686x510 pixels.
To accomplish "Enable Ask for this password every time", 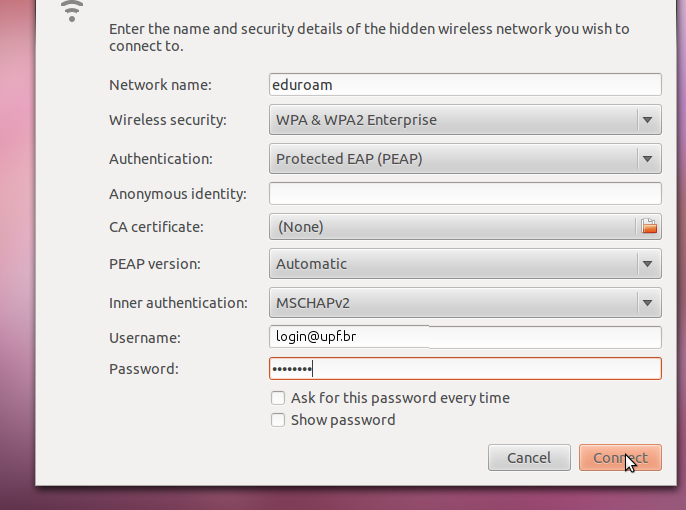I will pos(278,398).
